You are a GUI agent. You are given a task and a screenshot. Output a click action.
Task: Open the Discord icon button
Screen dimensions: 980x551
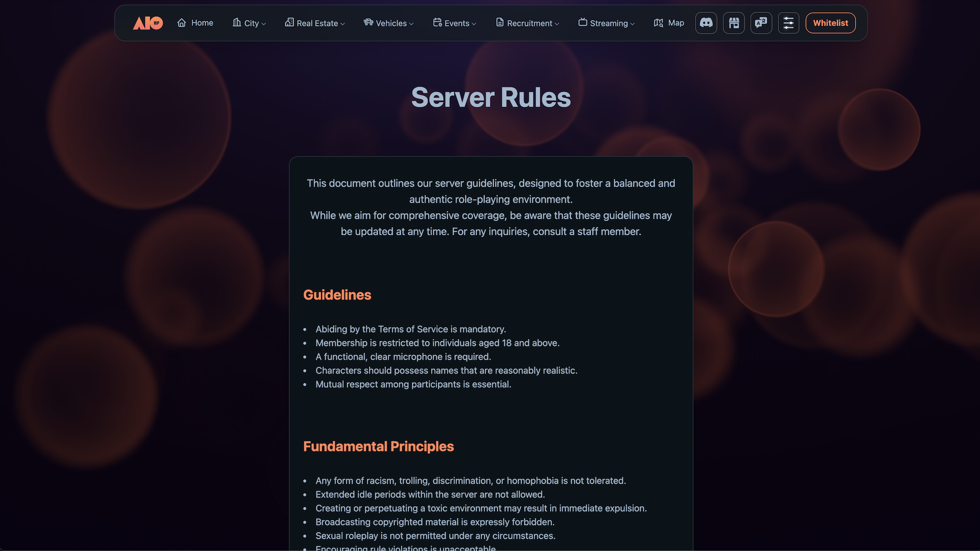click(706, 23)
